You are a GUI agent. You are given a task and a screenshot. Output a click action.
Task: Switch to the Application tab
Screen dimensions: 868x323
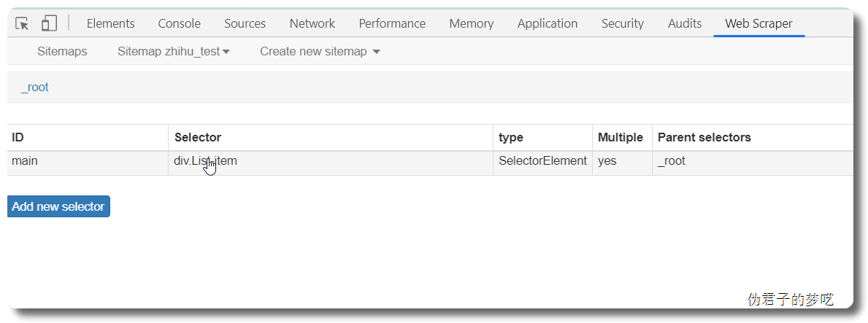(x=547, y=23)
